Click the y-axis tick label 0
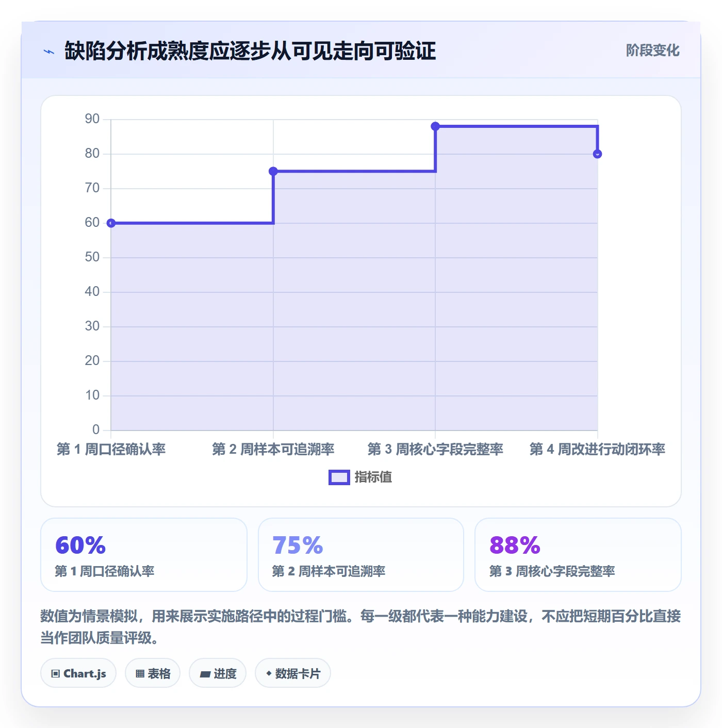This screenshot has width=722, height=728. [x=96, y=430]
